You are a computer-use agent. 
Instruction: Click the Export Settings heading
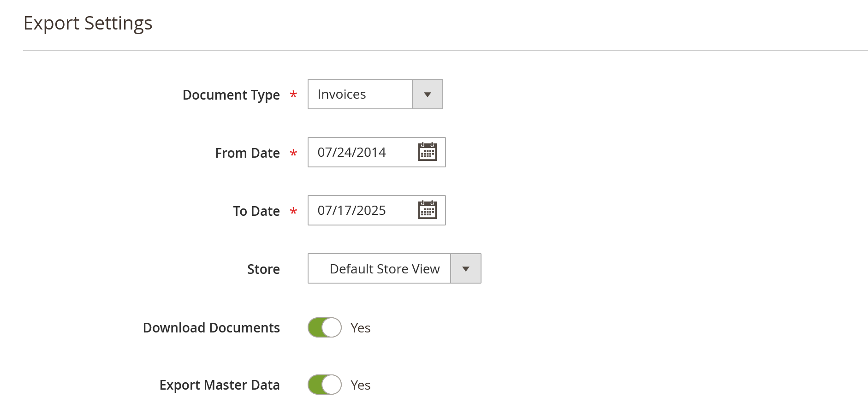click(89, 23)
